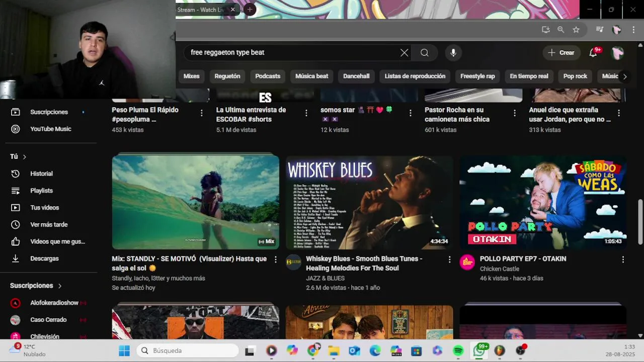The height and width of the screenshot is (362, 644).
Task: Open options menu for Whiskey Blues video
Action: click(x=449, y=259)
